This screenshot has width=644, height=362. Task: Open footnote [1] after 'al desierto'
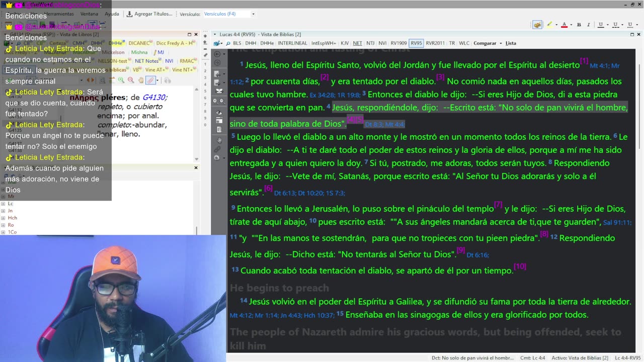[x=584, y=61]
